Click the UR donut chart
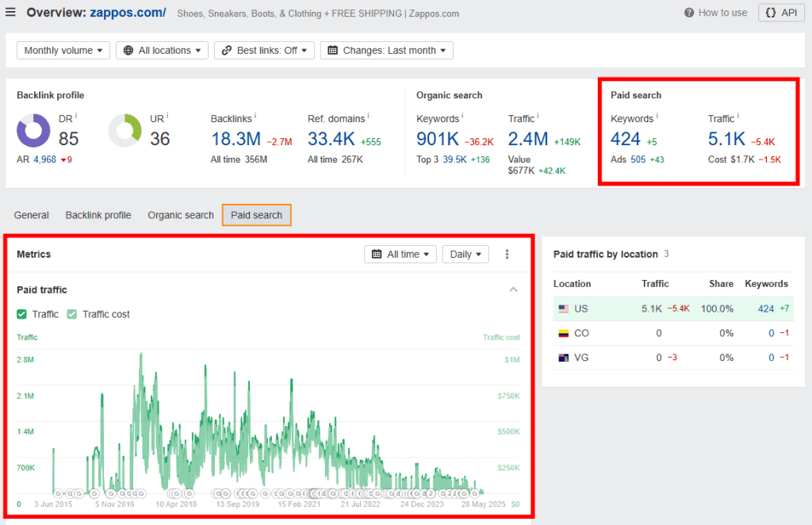The width and height of the screenshot is (812, 525). [x=124, y=131]
